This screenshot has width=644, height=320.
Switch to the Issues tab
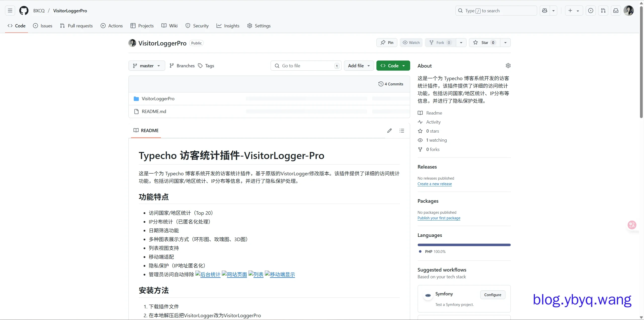(x=43, y=26)
